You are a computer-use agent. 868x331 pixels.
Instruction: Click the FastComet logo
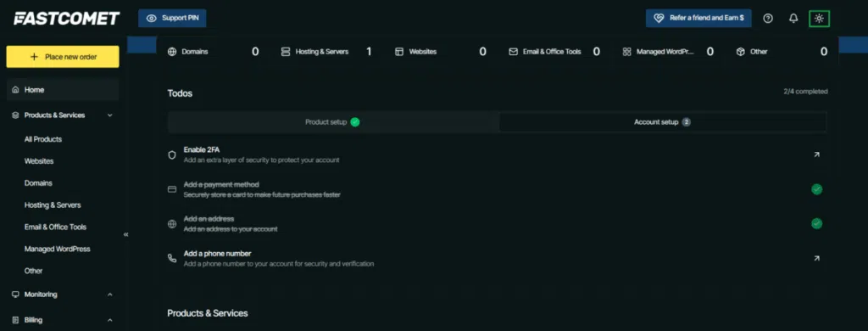tap(66, 19)
